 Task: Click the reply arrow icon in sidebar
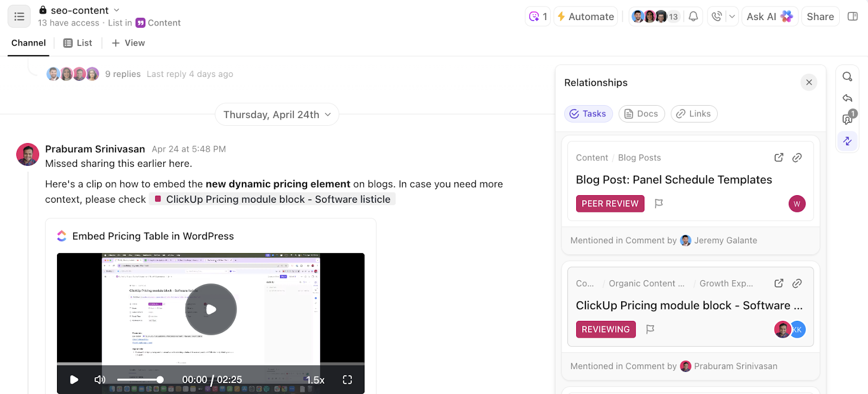tap(847, 98)
